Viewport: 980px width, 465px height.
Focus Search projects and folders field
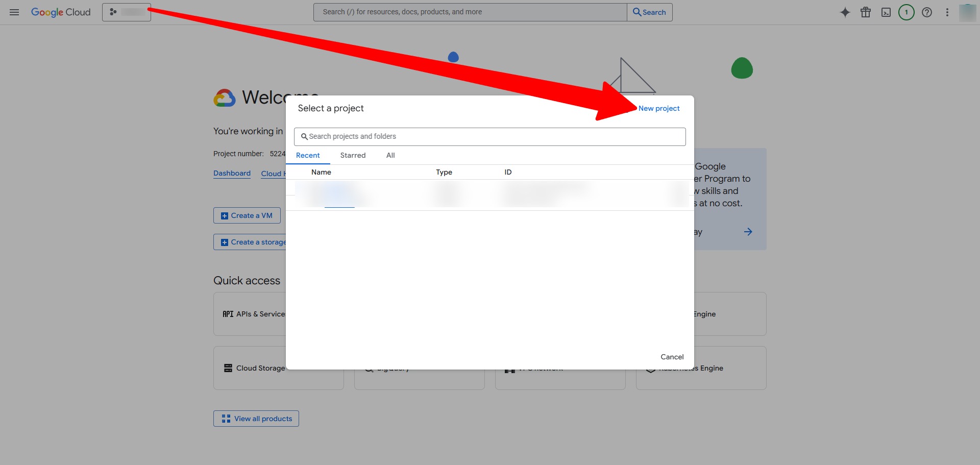tap(490, 137)
